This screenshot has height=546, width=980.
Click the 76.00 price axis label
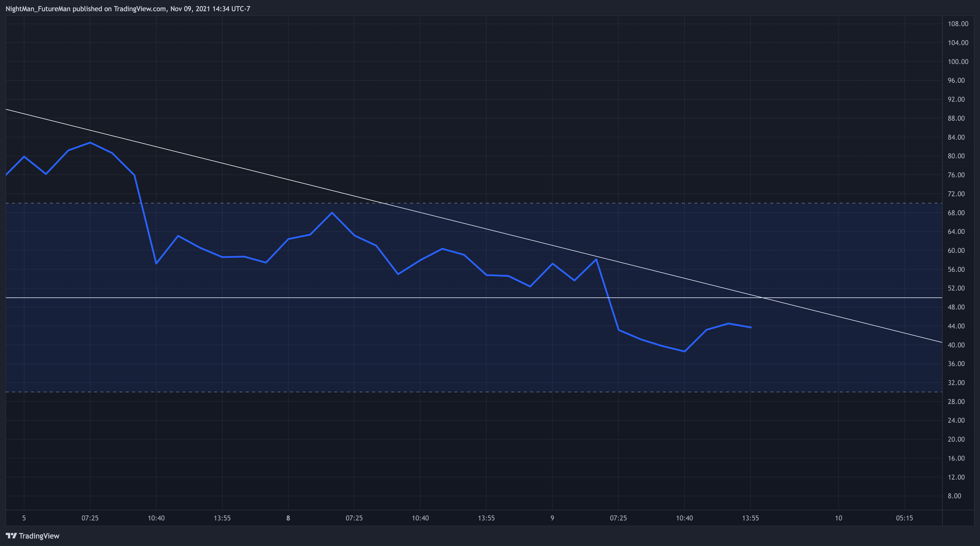[956, 175]
